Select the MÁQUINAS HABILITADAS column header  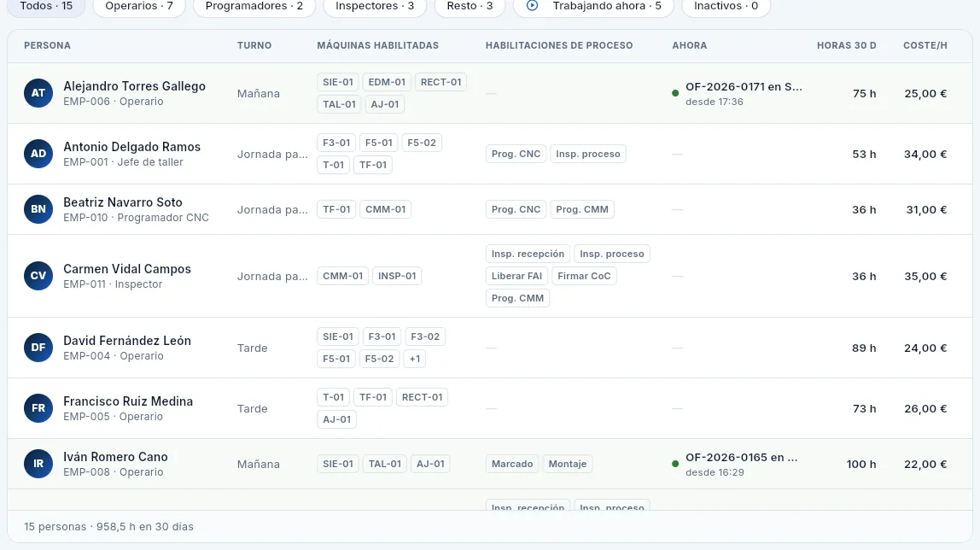coord(377,45)
